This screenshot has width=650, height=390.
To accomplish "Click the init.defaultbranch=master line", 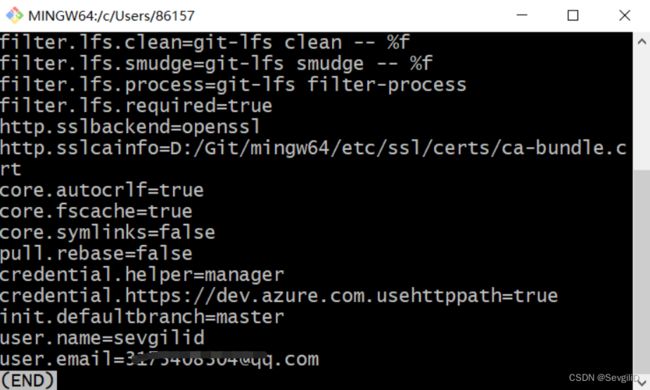I will pyautogui.click(x=142, y=317).
